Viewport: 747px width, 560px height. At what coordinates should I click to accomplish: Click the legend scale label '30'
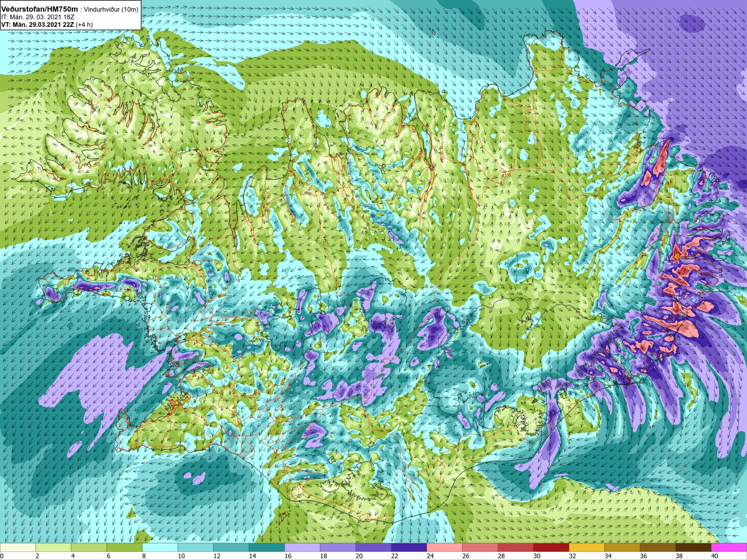click(x=537, y=556)
